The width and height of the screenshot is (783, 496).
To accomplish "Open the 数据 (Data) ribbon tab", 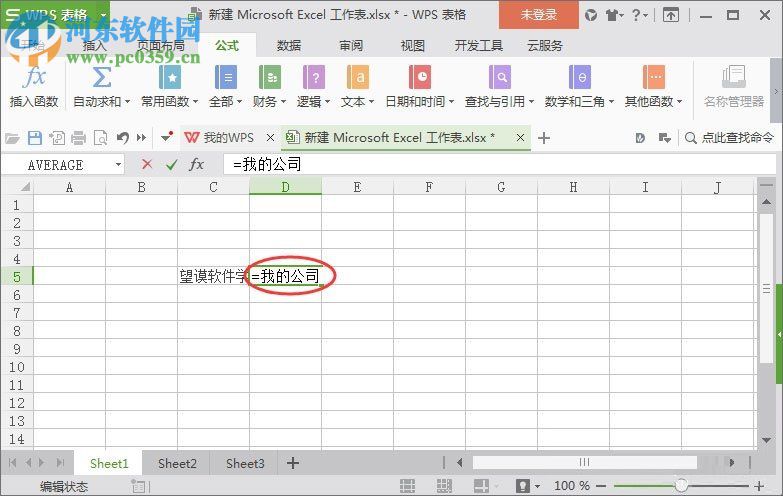I will tap(289, 46).
